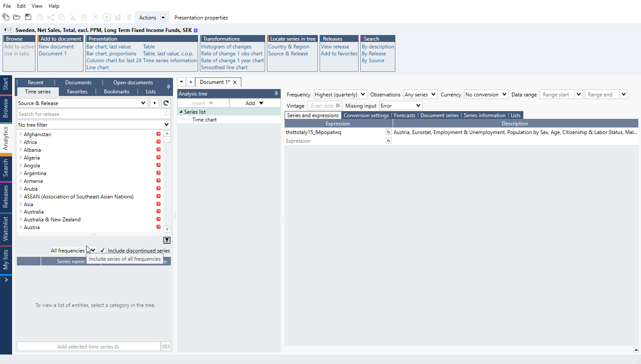Click search magnifier in Search for release

167,114
